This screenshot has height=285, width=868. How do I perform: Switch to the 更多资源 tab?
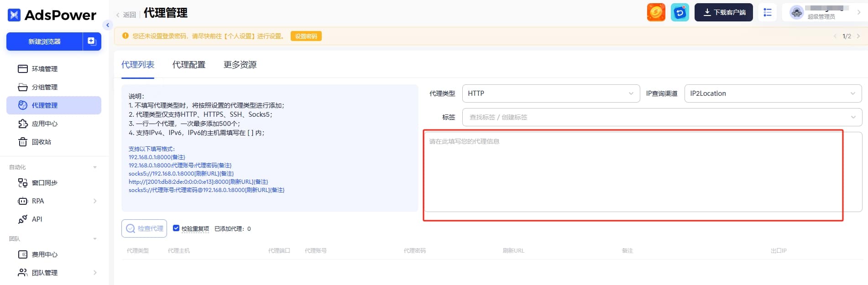click(240, 65)
